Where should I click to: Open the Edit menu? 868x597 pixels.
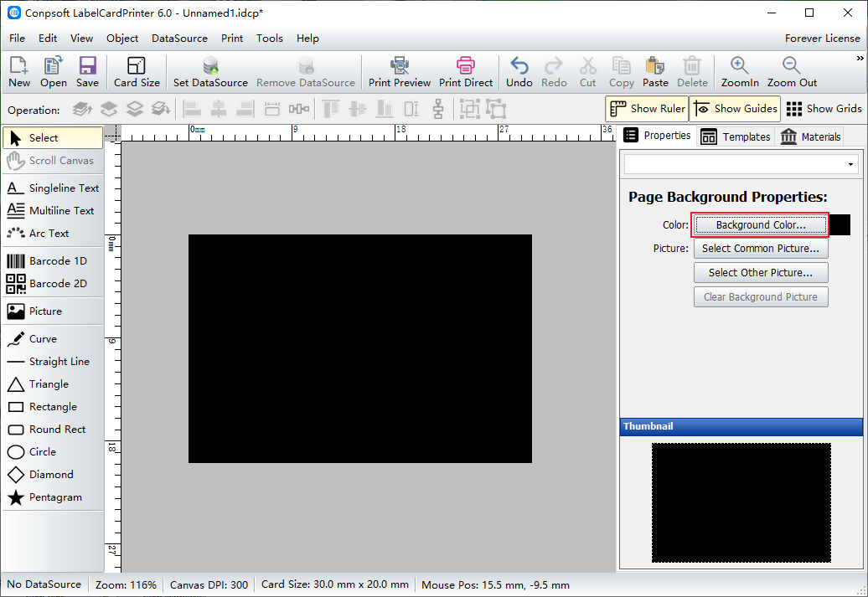pos(48,39)
